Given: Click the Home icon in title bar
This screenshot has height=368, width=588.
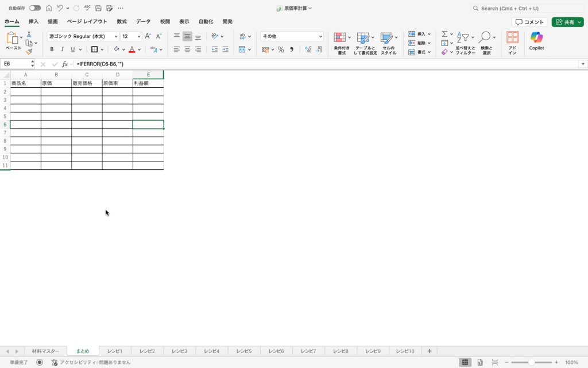Looking at the screenshot, I should pos(49,8).
